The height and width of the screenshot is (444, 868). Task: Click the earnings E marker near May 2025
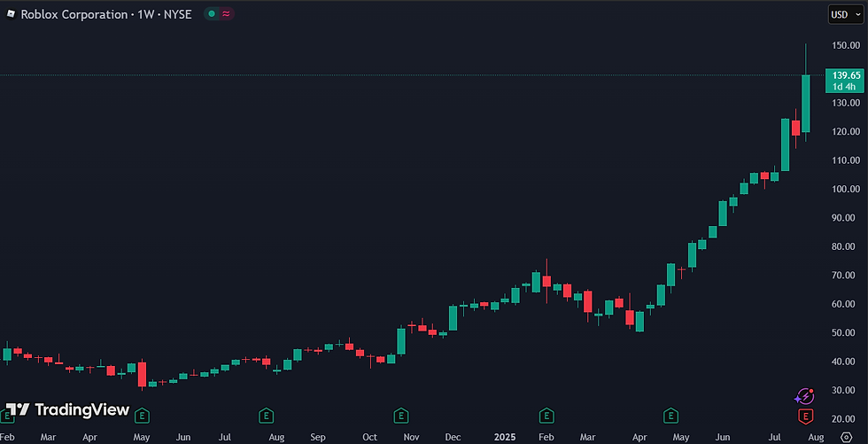pyautogui.click(x=671, y=416)
